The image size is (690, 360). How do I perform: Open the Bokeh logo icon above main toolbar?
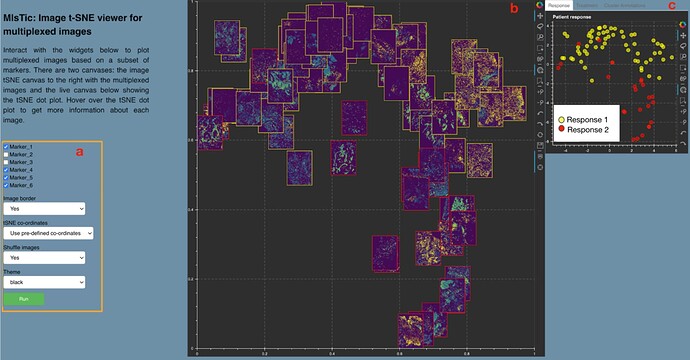coord(540,5)
